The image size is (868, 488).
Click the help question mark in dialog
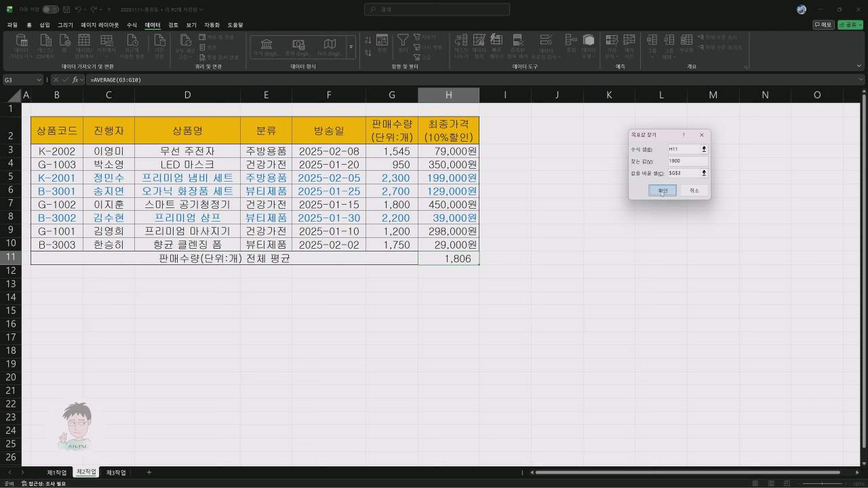point(683,135)
